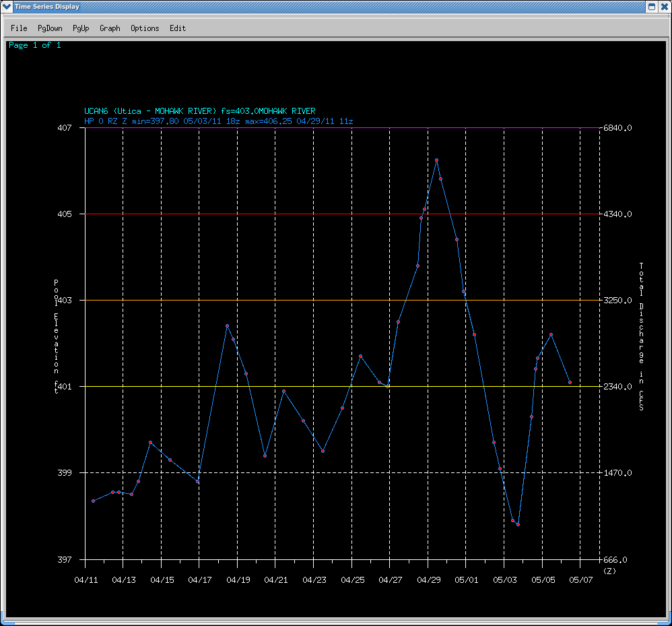Click the PgUp menu item
This screenshot has width=672, height=626.
coord(81,28)
